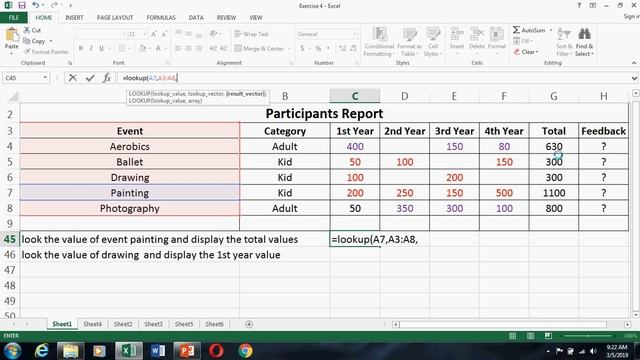The width and height of the screenshot is (640, 360).
Task: Open the REVIEW ribbon tab
Action: (x=226, y=18)
